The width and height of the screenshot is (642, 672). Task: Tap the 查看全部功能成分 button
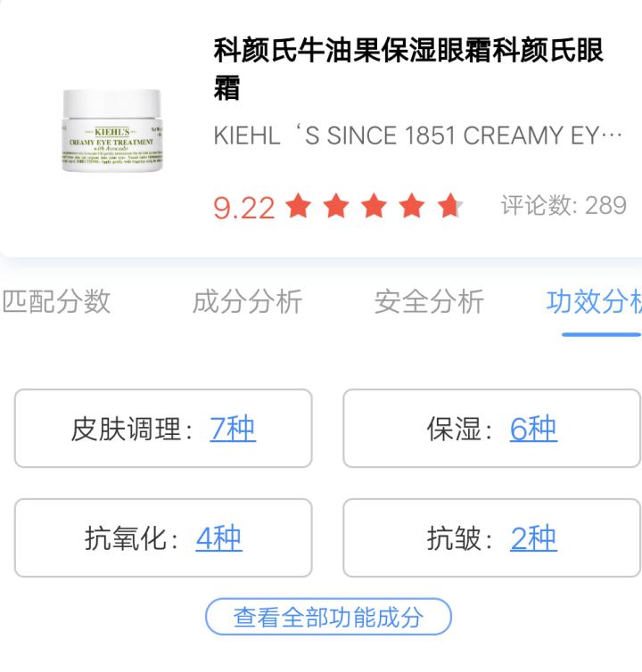click(x=328, y=617)
